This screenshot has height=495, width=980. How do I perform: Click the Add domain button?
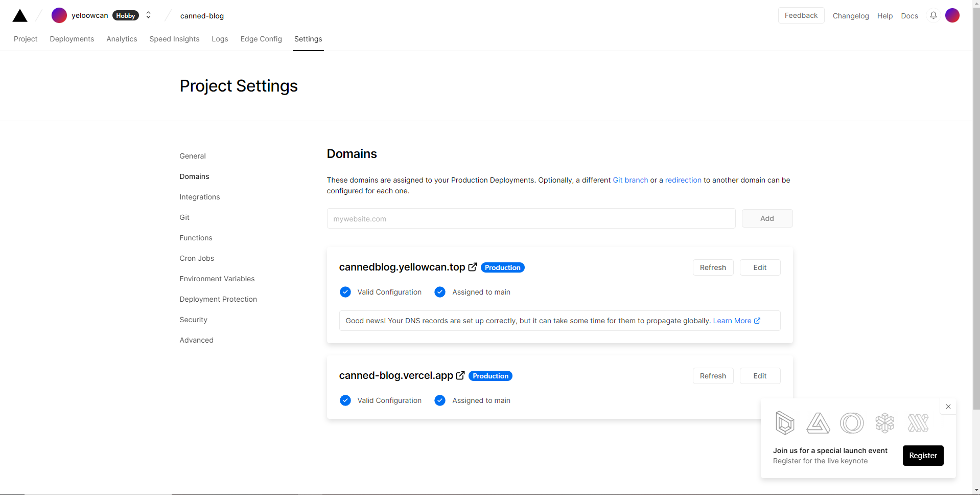tap(767, 218)
